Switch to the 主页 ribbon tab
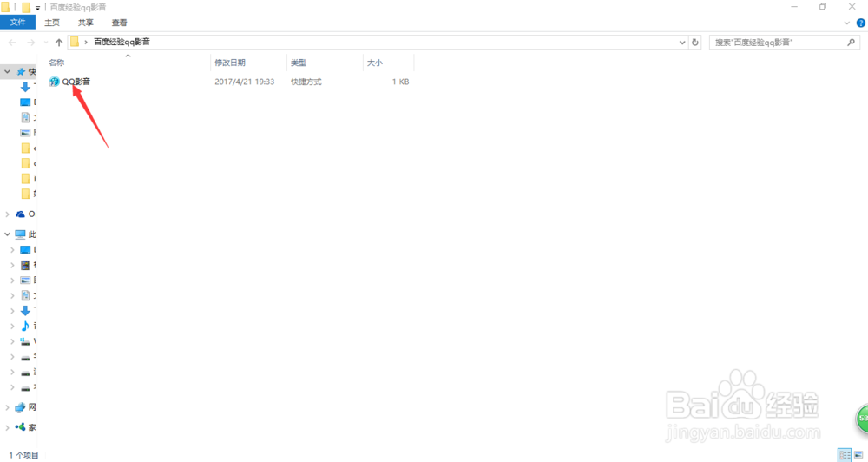This screenshot has width=868, height=462. [x=52, y=23]
